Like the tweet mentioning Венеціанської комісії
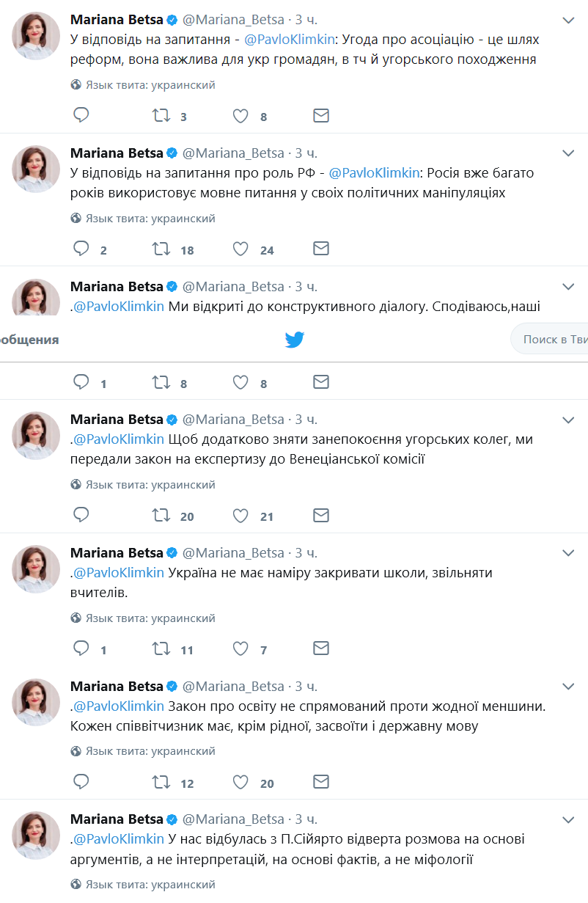This screenshot has width=588, height=903. 240,515
